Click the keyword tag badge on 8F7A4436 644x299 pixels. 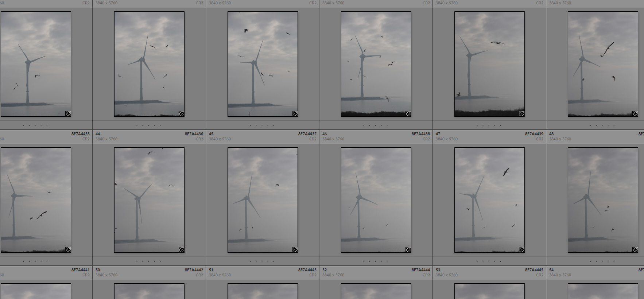tap(181, 250)
